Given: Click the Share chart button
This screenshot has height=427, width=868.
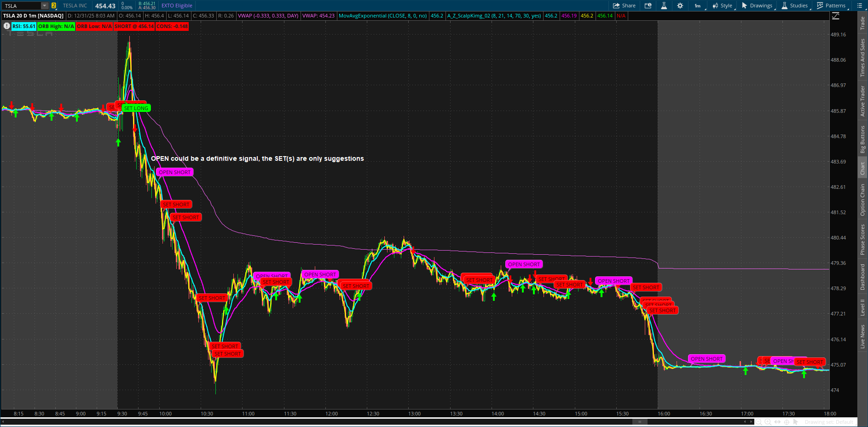Looking at the screenshot, I should pos(624,6).
